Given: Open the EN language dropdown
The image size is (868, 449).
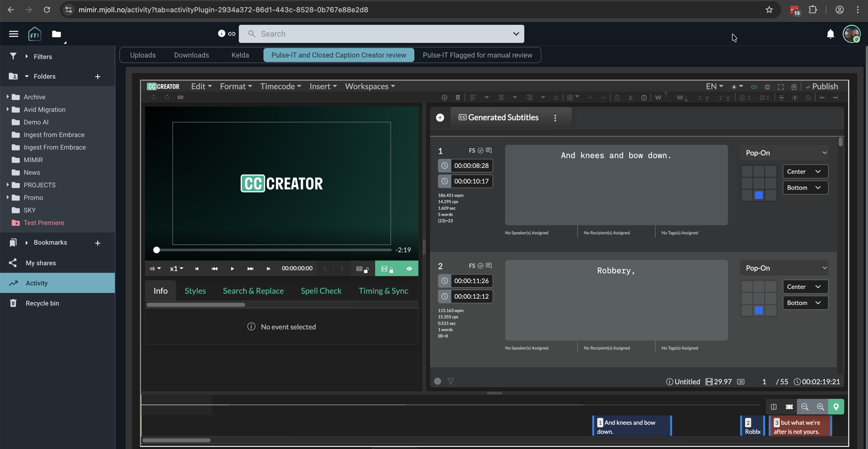Looking at the screenshot, I should tap(714, 86).
